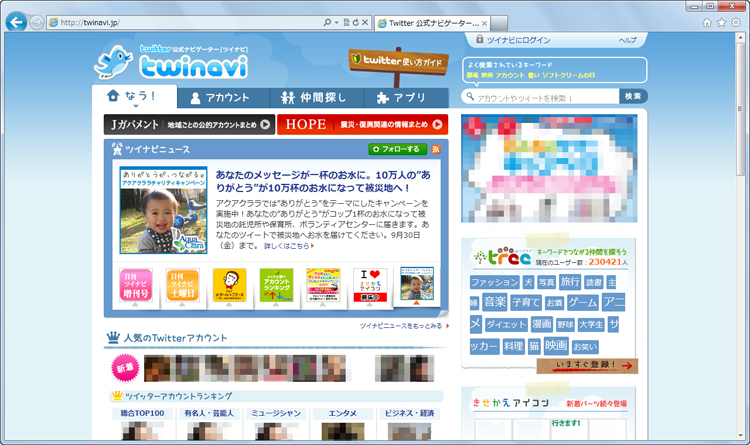Open the twitter使い方ガイド signboard
This screenshot has width=750, height=445.
[398, 61]
